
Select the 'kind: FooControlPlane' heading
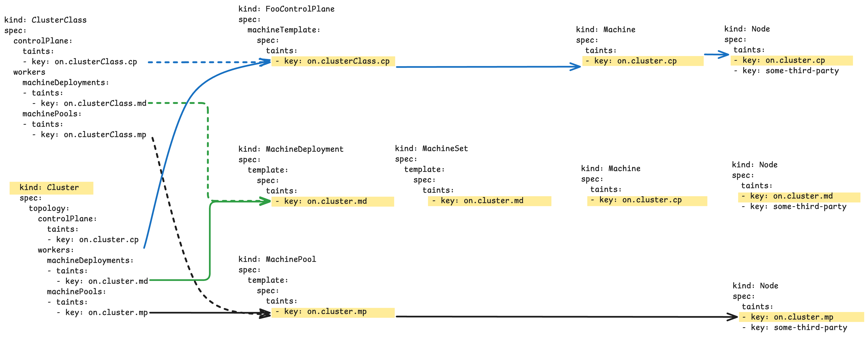[286, 9]
